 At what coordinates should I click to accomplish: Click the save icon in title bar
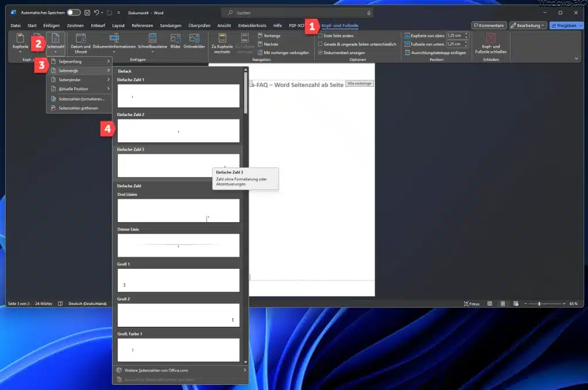(x=87, y=13)
